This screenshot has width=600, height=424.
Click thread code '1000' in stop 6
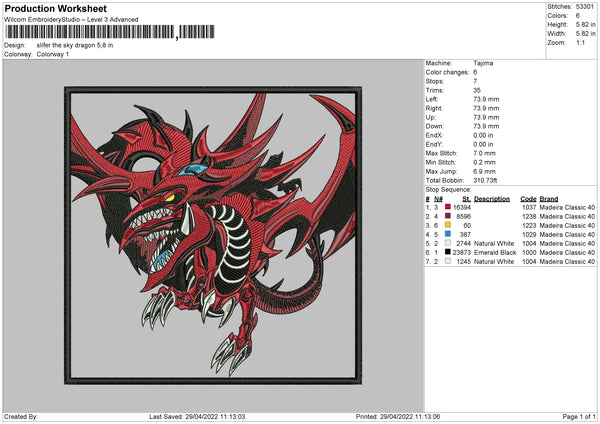(x=529, y=253)
